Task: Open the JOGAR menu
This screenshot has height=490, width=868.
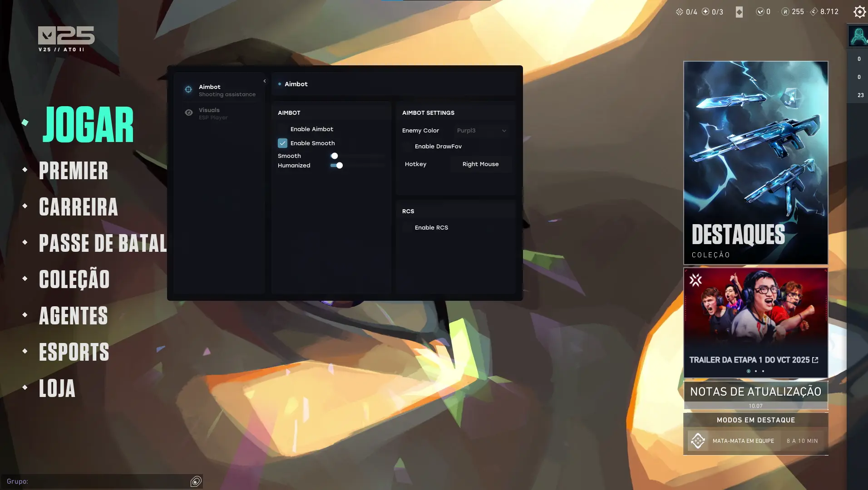Action: pos(89,125)
